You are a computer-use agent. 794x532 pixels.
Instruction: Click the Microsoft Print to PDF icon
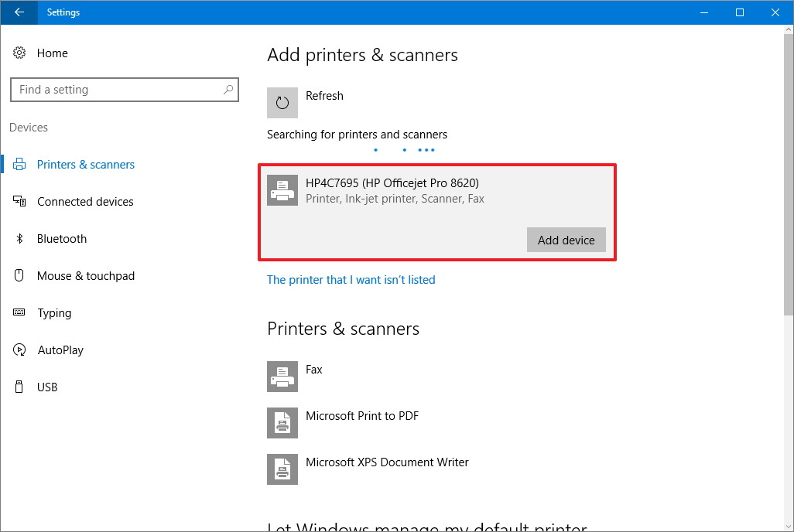click(282, 423)
